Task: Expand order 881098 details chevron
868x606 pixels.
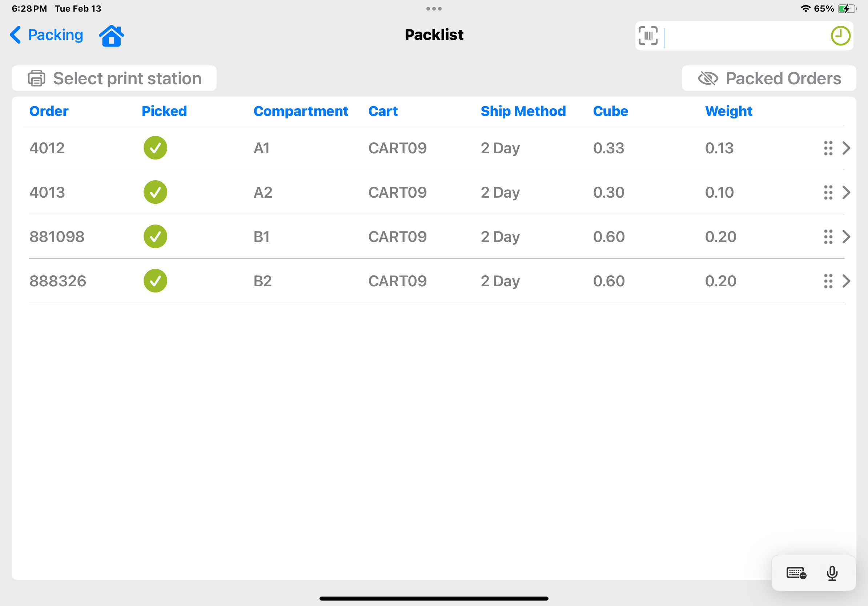Action: point(847,237)
